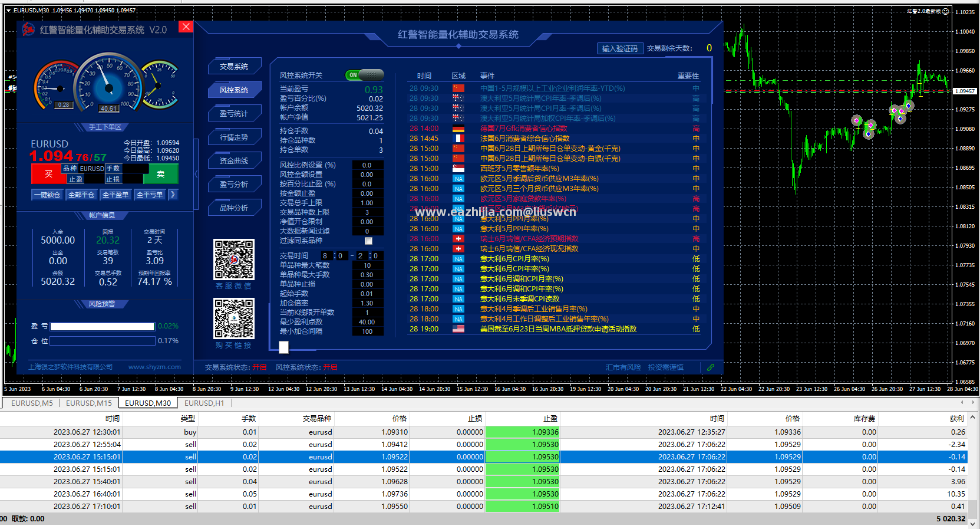Switch to the EURUSD,M5 chart tab
980x529 pixels.
[x=32, y=403]
